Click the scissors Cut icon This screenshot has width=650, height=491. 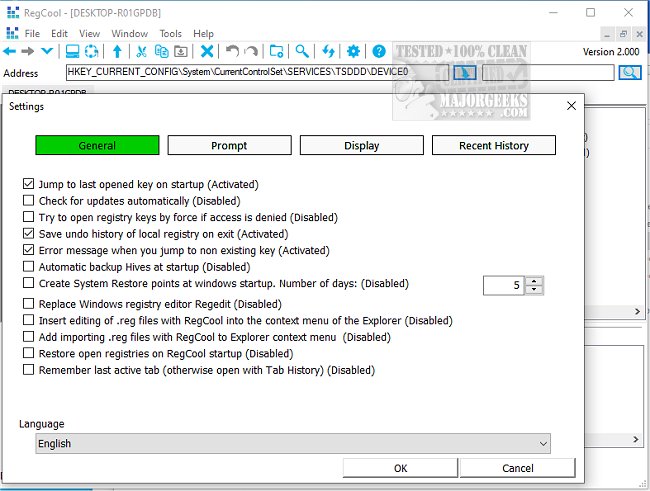pos(141,51)
